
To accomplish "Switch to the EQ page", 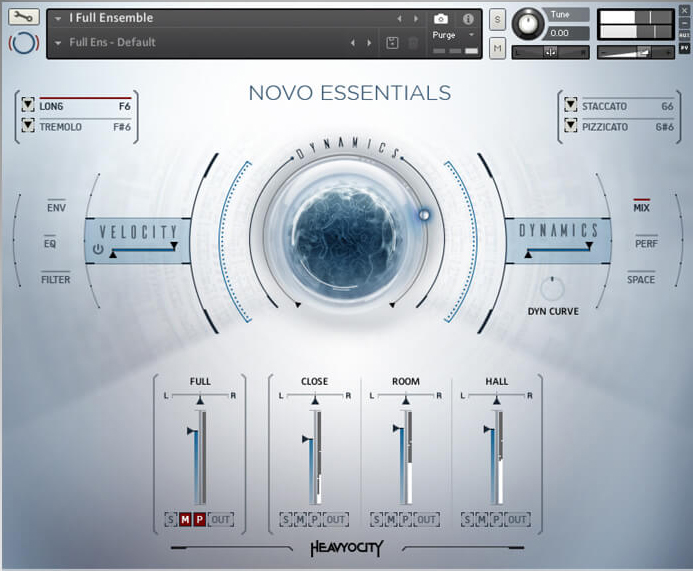I will [x=50, y=244].
